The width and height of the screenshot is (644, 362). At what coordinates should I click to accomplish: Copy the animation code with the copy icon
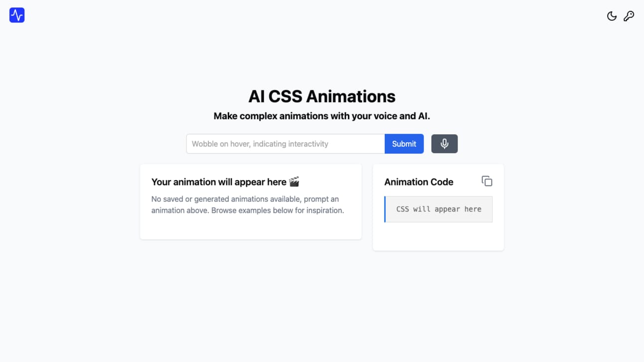[487, 181]
